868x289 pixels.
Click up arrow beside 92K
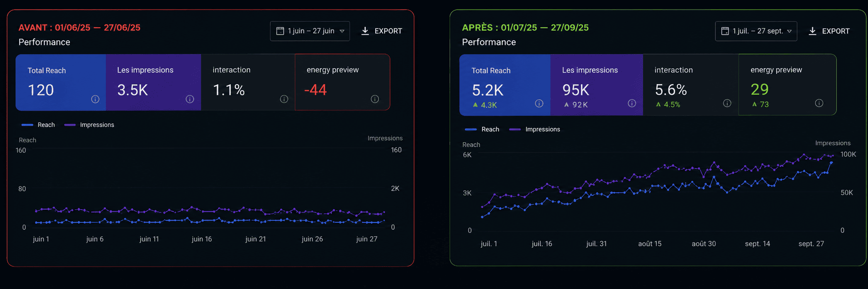566,105
